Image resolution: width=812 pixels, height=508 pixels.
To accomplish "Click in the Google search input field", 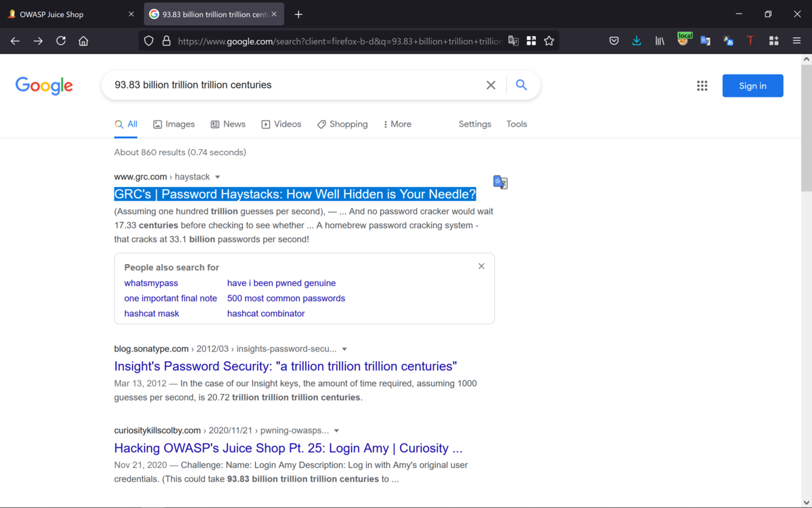I will [294, 85].
